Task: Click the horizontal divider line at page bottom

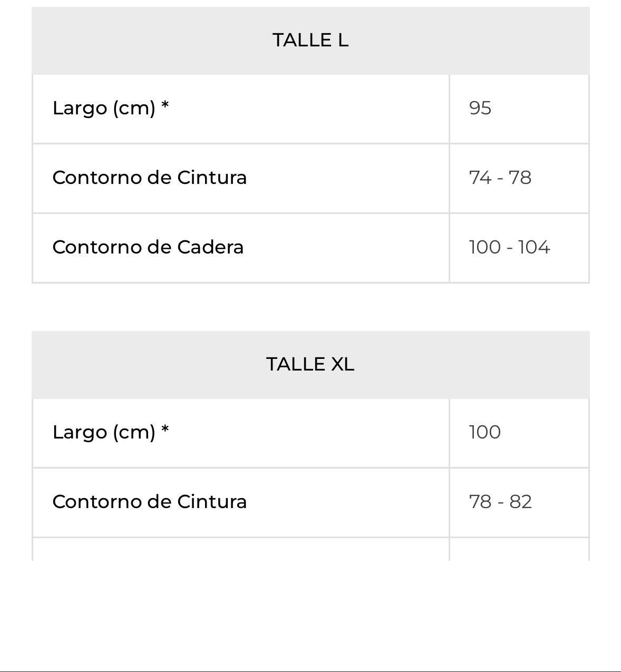Action: tap(310, 671)
